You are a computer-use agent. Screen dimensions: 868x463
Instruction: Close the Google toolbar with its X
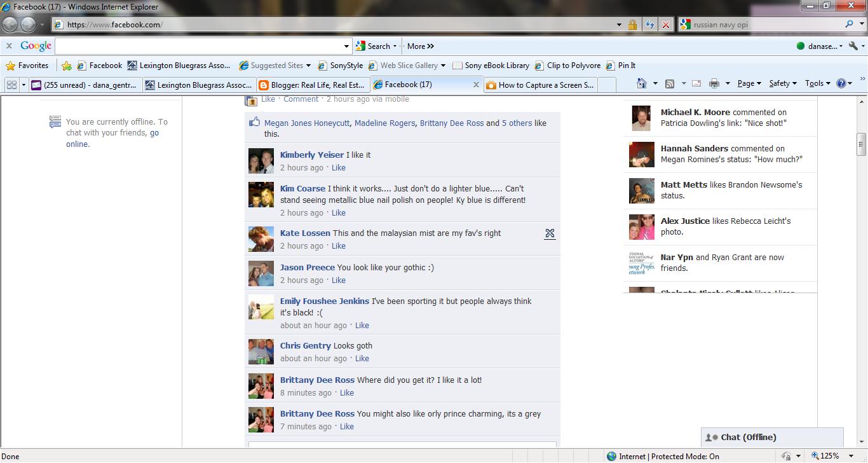(9, 46)
